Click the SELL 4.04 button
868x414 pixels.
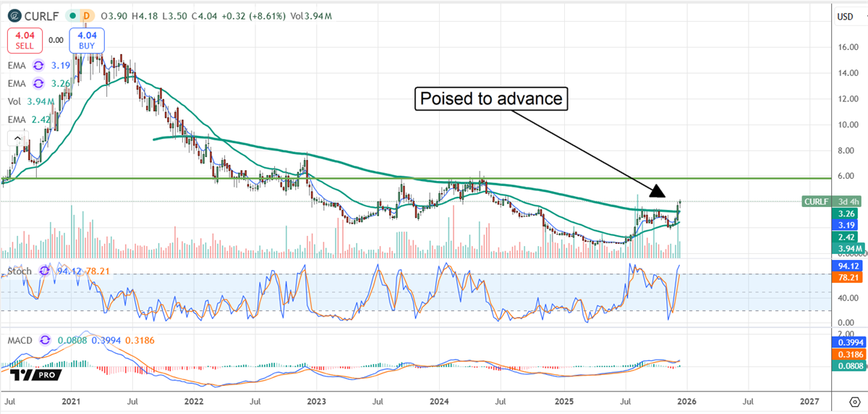[26, 41]
